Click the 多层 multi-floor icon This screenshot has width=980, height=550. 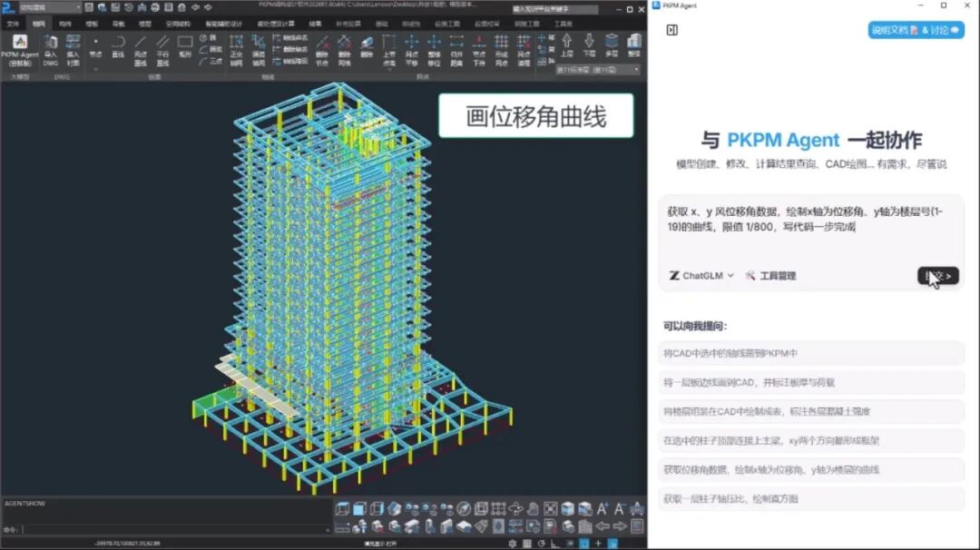pos(612,45)
